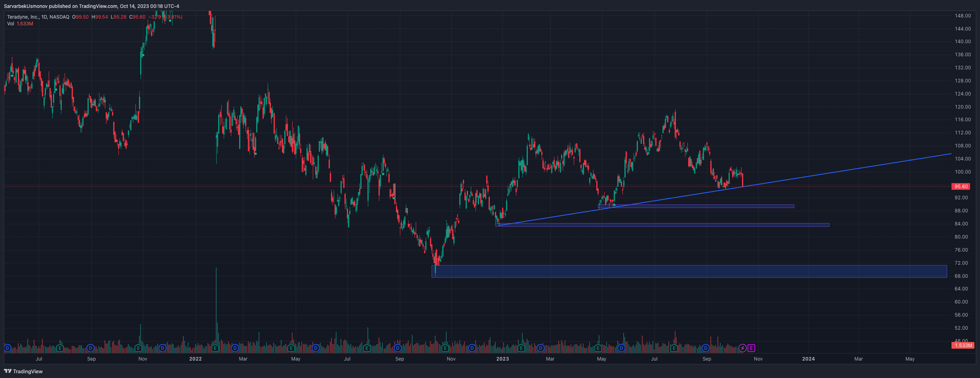
Task: Click the TradingView logo
Action: [x=23, y=371]
